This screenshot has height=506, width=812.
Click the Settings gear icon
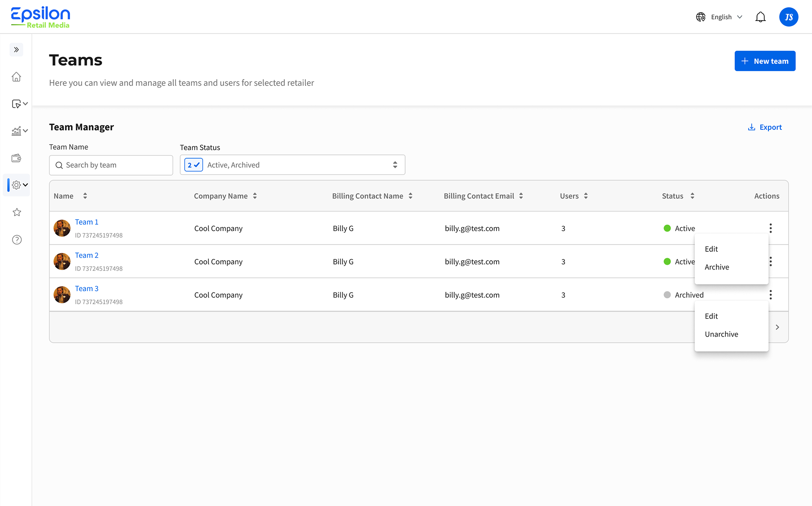tap(16, 185)
